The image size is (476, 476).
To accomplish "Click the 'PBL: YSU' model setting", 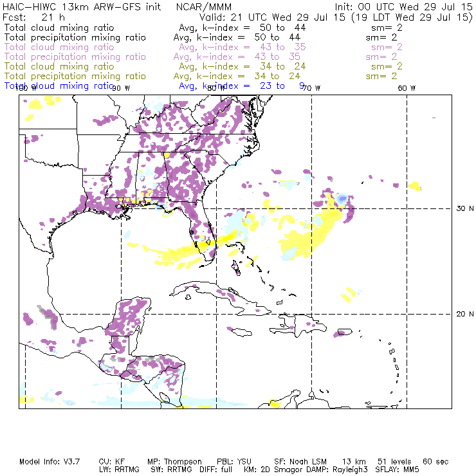I will tap(234, 462).
